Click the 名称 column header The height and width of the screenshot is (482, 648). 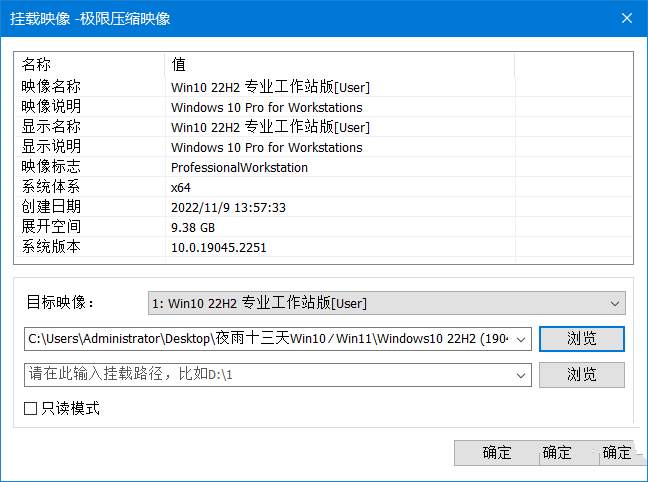point(89,65)
